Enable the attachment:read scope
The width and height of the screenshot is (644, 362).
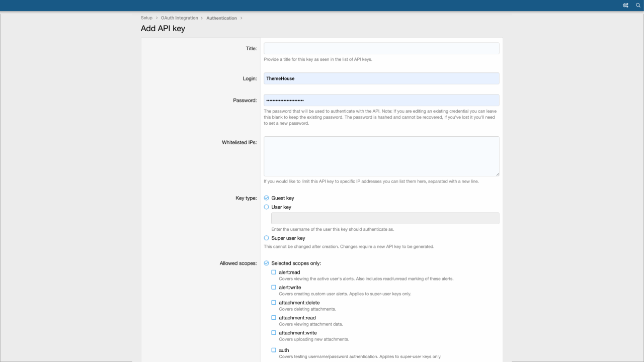[274, 318]
